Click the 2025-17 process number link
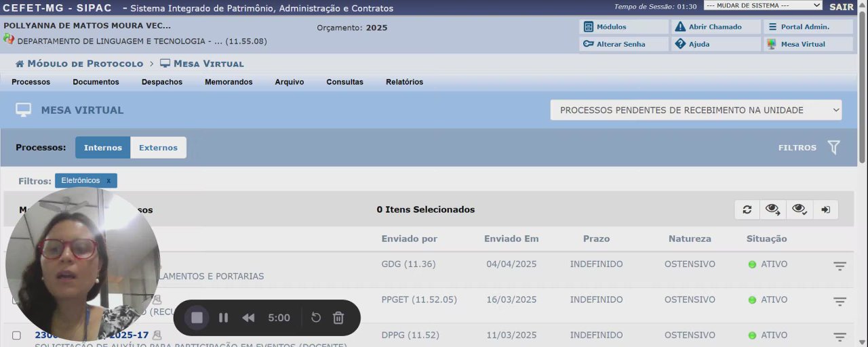Viewport: 868px width, 347px height. [92, 335]
